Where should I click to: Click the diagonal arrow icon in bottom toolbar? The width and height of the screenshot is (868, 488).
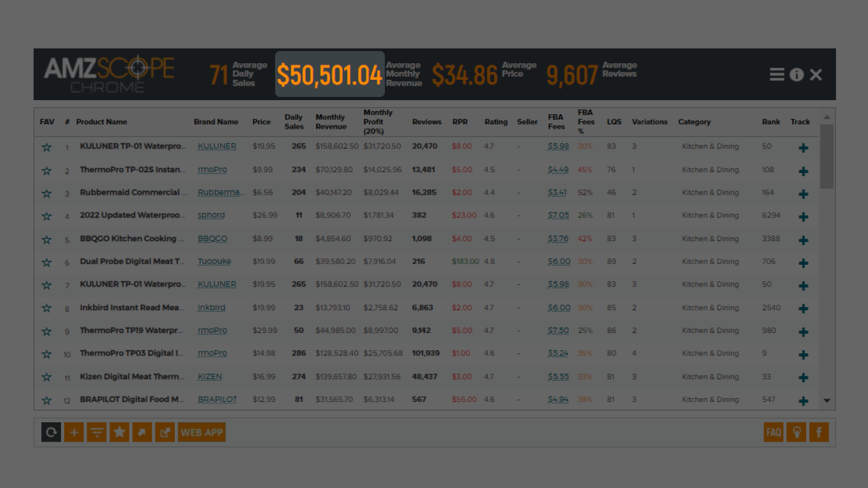(x=142, y=433)
